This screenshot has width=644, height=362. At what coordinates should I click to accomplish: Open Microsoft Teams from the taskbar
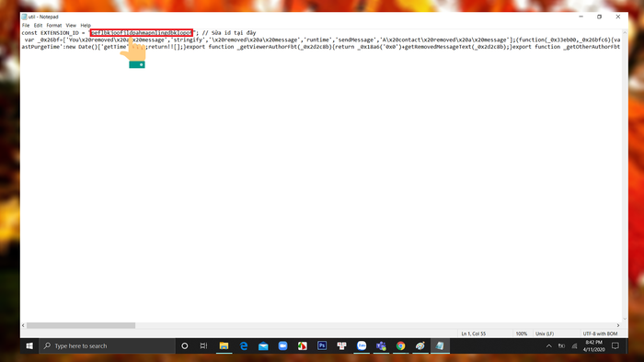tap(381, 346)
